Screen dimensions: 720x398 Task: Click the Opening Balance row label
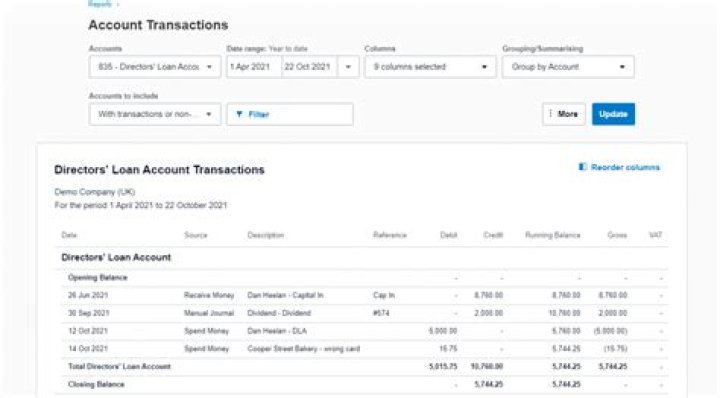pyautogui.click(x=97, y=278)
